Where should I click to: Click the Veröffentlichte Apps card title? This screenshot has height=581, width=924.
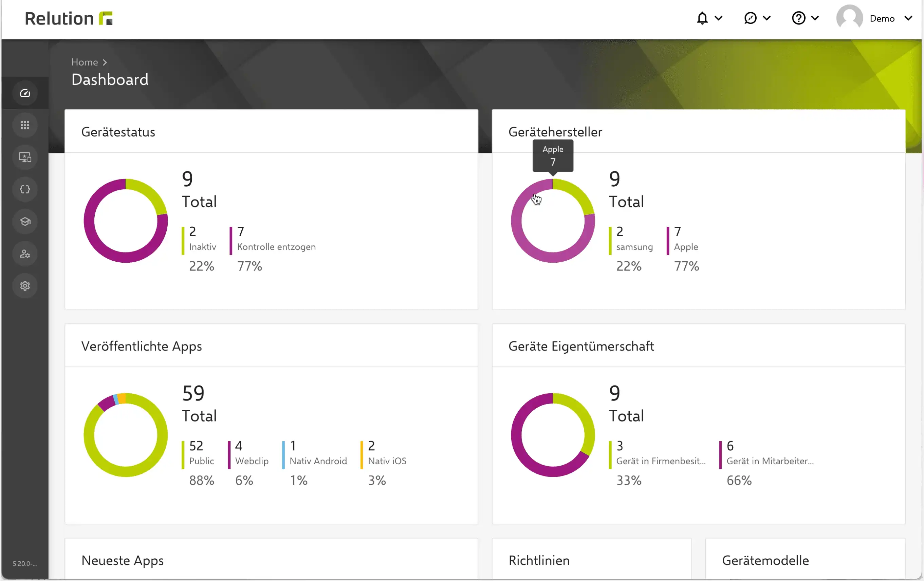[x=142, y=346]
